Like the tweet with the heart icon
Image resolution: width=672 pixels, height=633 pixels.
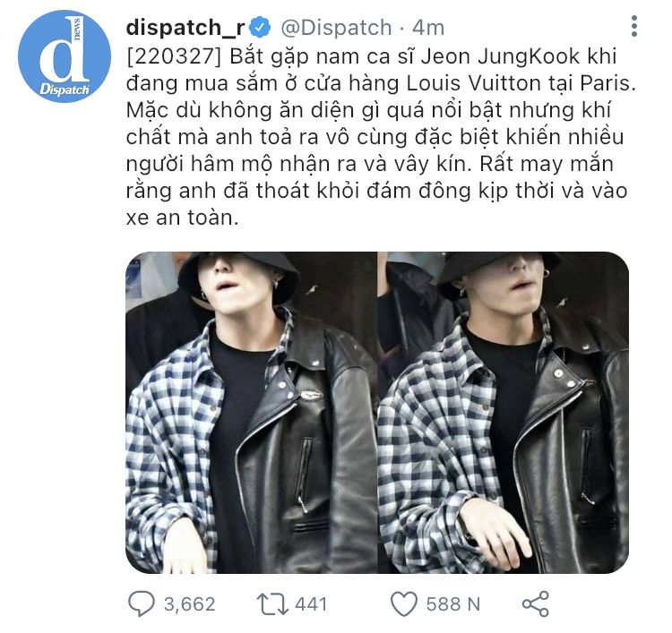click(x=404, y=603)
